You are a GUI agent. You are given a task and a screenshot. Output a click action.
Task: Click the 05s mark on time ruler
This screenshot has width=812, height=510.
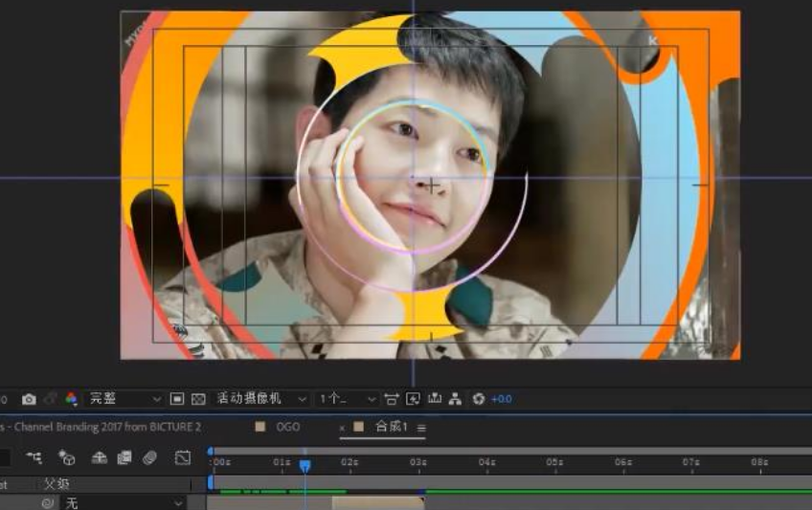point(554,462)
